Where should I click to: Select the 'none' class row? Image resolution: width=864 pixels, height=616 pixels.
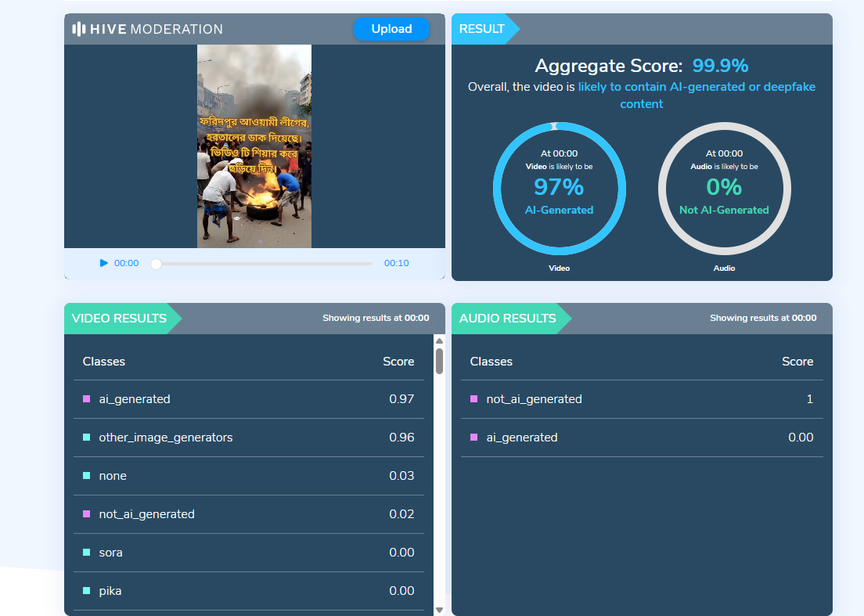point(249,475)
